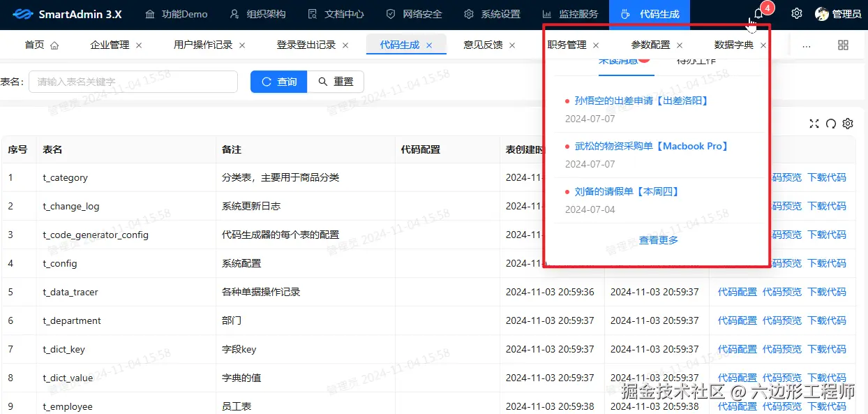
Task: Click 下载代码 for t_config row
Action: [x=827, y=263]
